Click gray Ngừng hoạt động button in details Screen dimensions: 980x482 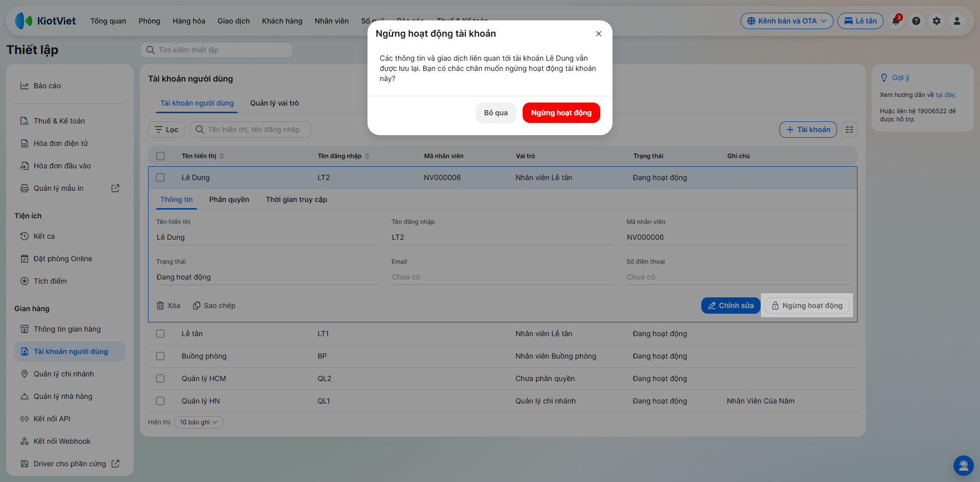[807, 306]
